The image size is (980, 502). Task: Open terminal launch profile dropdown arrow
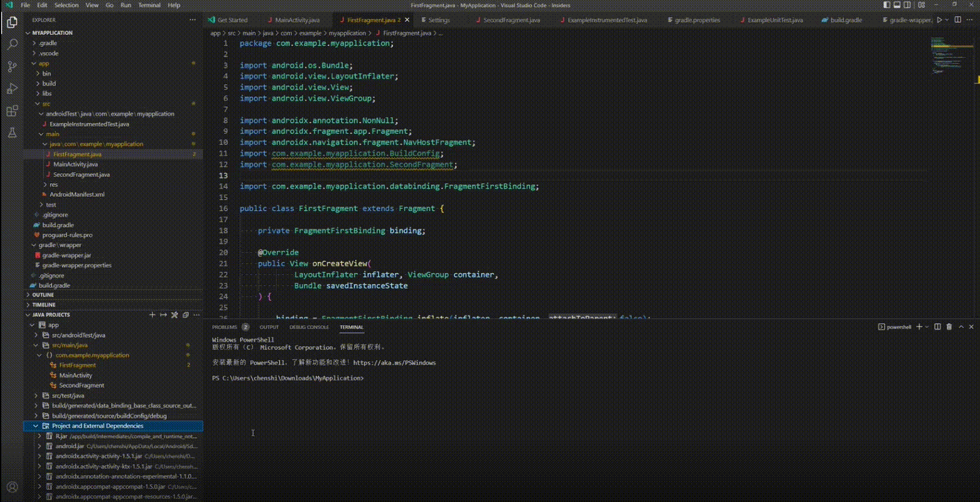[927, 327]
